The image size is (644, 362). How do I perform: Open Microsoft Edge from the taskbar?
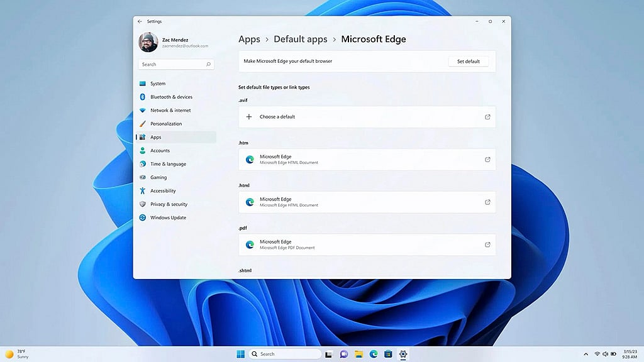pyautogui.click(x=374, y=354)
